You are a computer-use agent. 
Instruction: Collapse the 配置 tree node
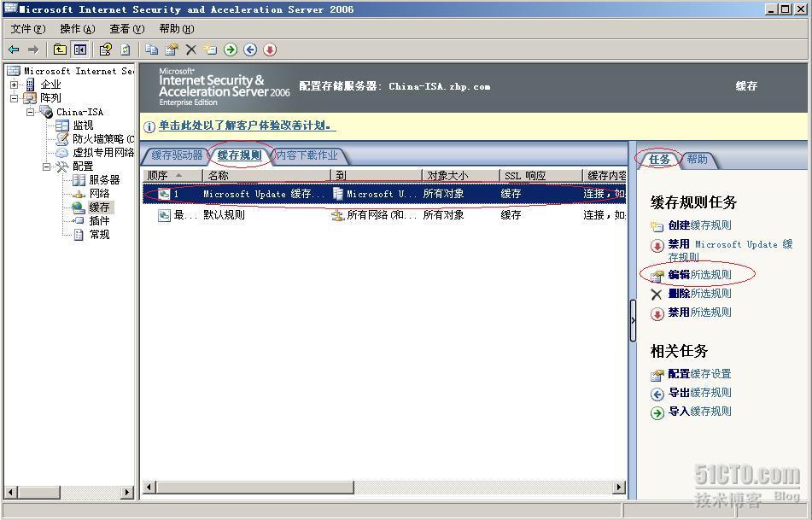pyautogui.click(x=47, y=167)
